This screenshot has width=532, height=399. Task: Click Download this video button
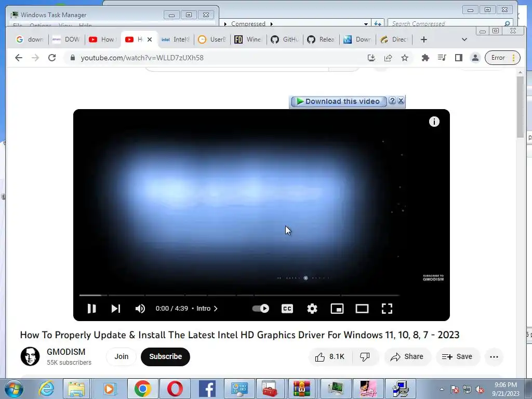pyautogui.click(x=339, y=101)
